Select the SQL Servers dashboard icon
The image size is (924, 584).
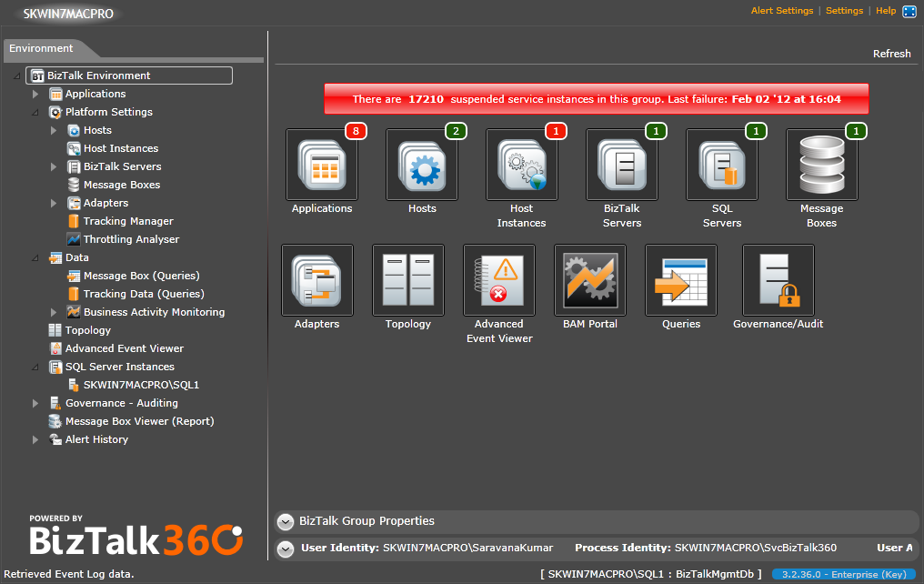[x=722, y=165]
